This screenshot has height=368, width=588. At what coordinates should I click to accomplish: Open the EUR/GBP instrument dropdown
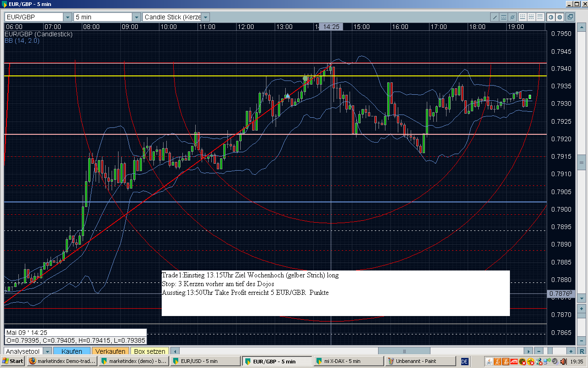(68, 17)
